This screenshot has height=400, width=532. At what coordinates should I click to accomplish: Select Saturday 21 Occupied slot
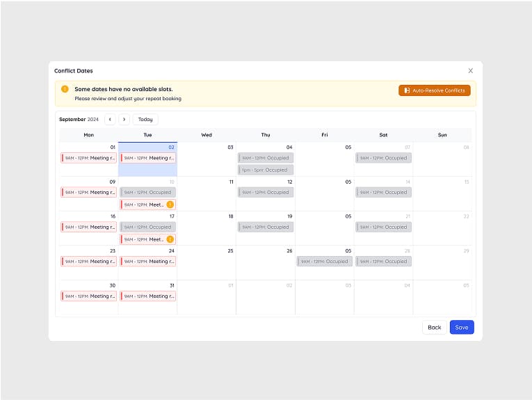click(x=383, y=227)
